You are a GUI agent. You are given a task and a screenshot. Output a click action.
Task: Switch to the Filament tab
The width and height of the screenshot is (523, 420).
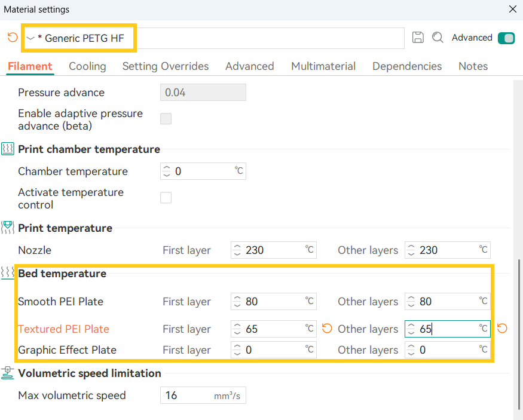(30, 66)
